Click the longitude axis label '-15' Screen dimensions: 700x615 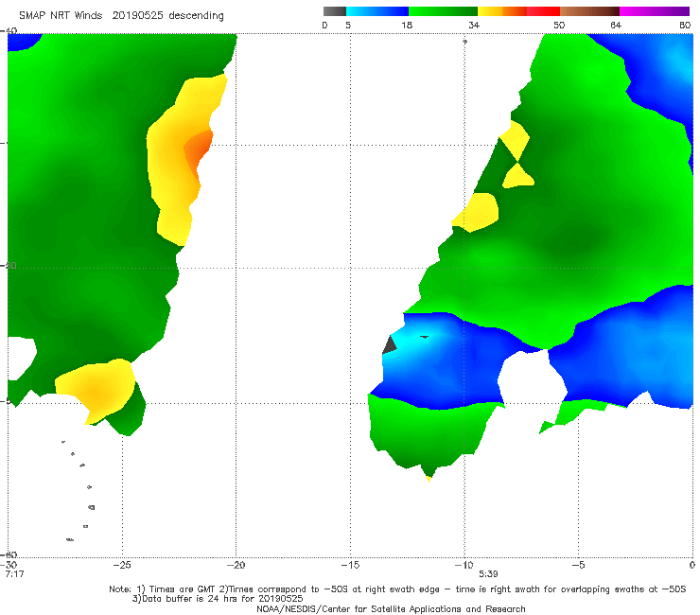tap(350, 565)
